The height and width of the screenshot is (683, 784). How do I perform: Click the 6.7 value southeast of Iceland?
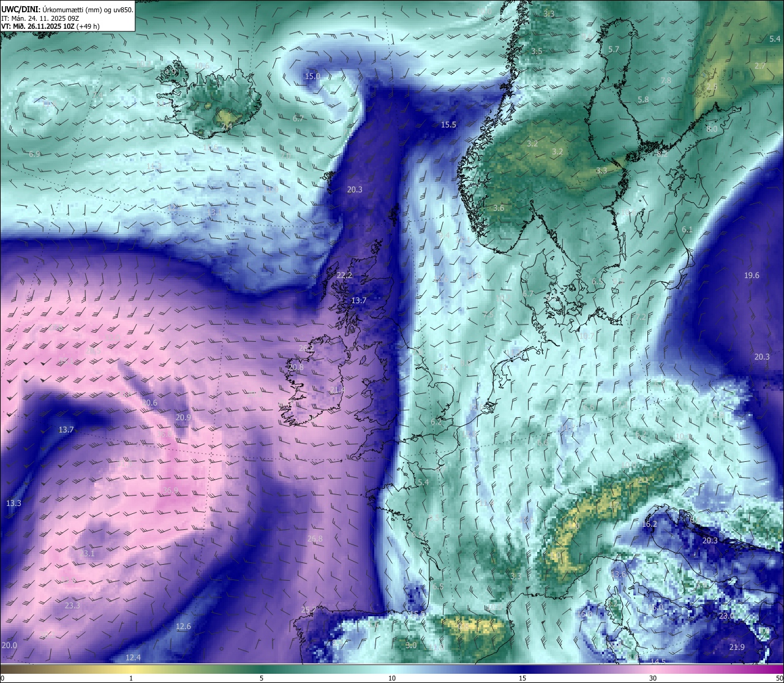298,118
